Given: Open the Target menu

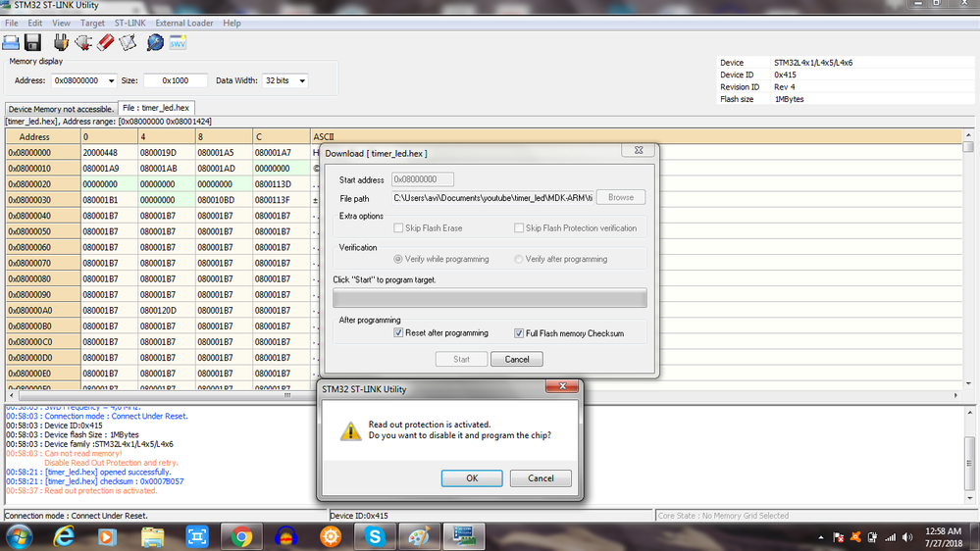Looking at the screenshot, I should coord(92,24).
